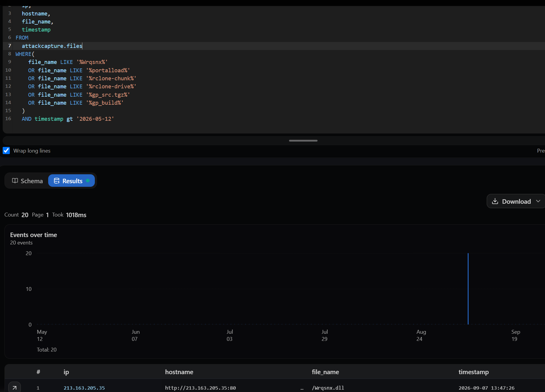Click the Results database icon

click(x=56, y=181)
